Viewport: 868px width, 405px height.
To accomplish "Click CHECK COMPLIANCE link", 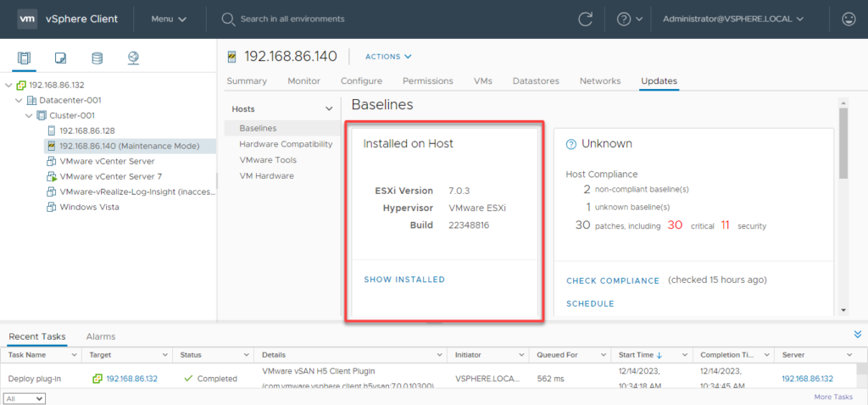I will pos(613,280).
